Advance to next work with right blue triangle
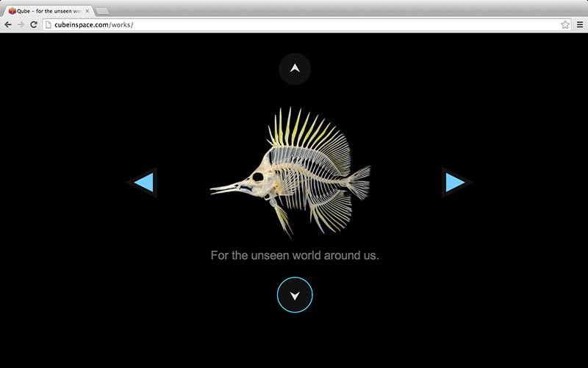The height and width of the screenshot is (368, 588). 455,182
